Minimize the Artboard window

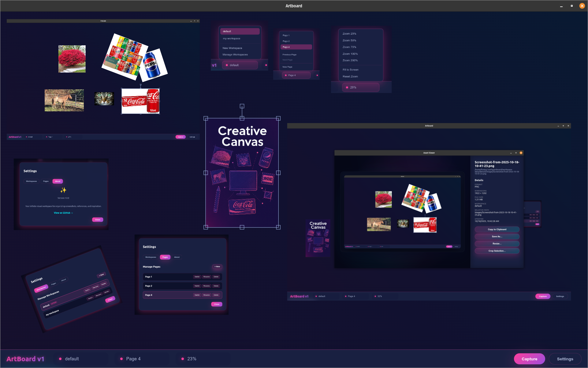click(561, 6)
